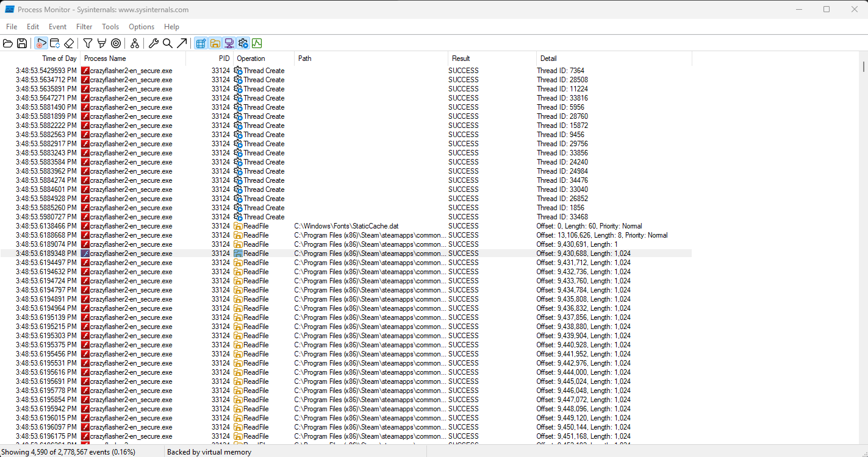Image resolution: width=868 pixels, height=457 pixels.
Task: Click the Find magnifier icon
Action: point(168,43)
